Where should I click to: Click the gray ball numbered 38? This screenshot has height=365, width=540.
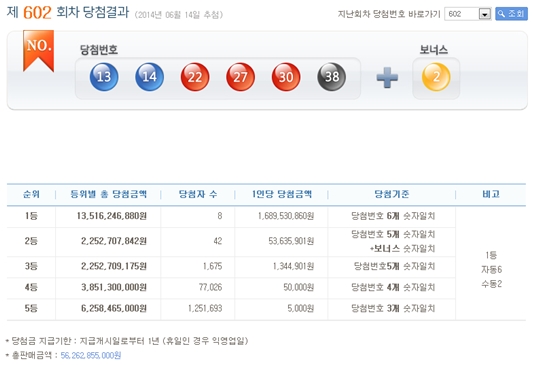331,76
